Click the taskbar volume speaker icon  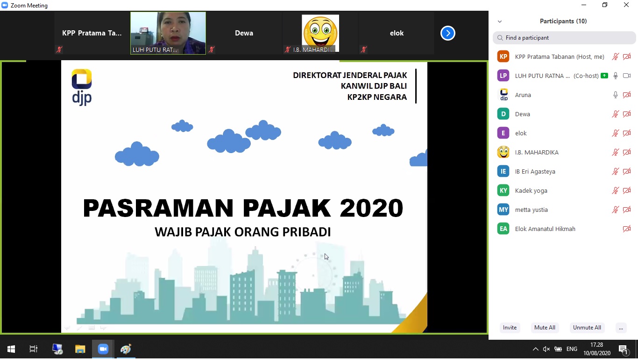pos(546,349)
